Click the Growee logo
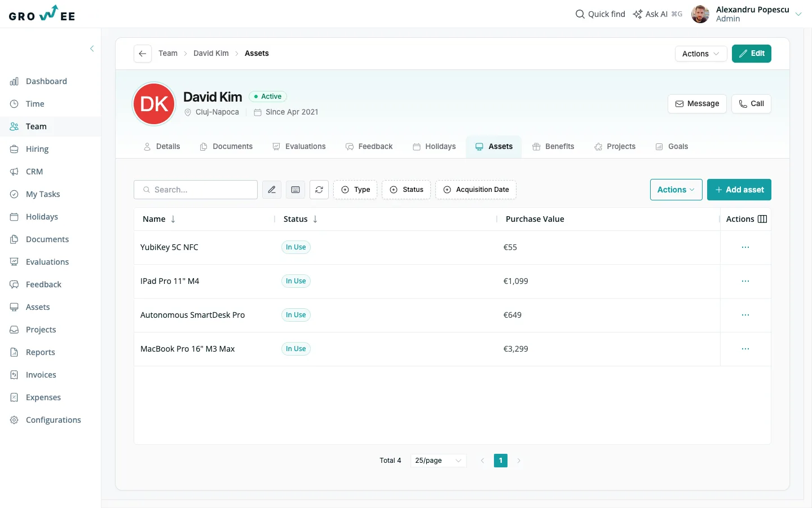Image resolution: width=812 pixels, height=508 pixels. (42, 14)
